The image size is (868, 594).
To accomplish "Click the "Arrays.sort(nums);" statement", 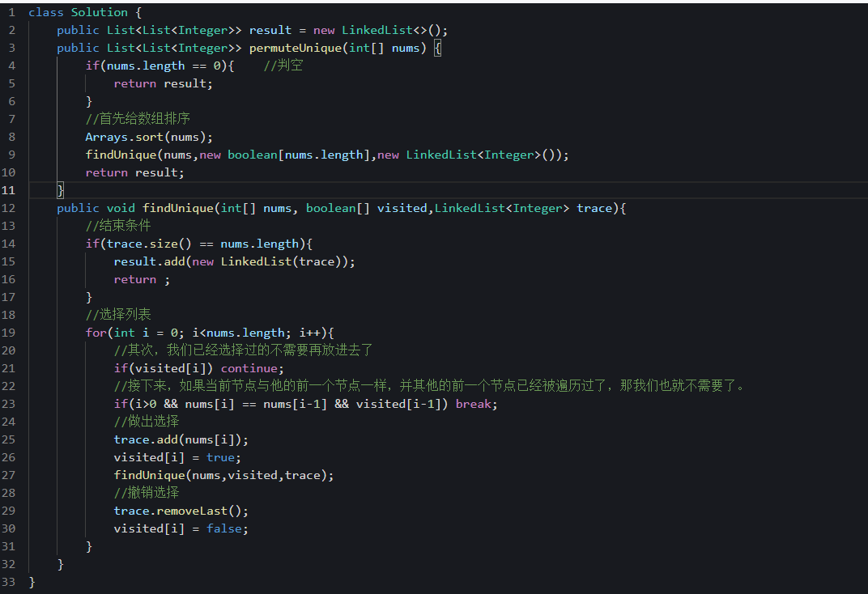I will coord(149,137).
